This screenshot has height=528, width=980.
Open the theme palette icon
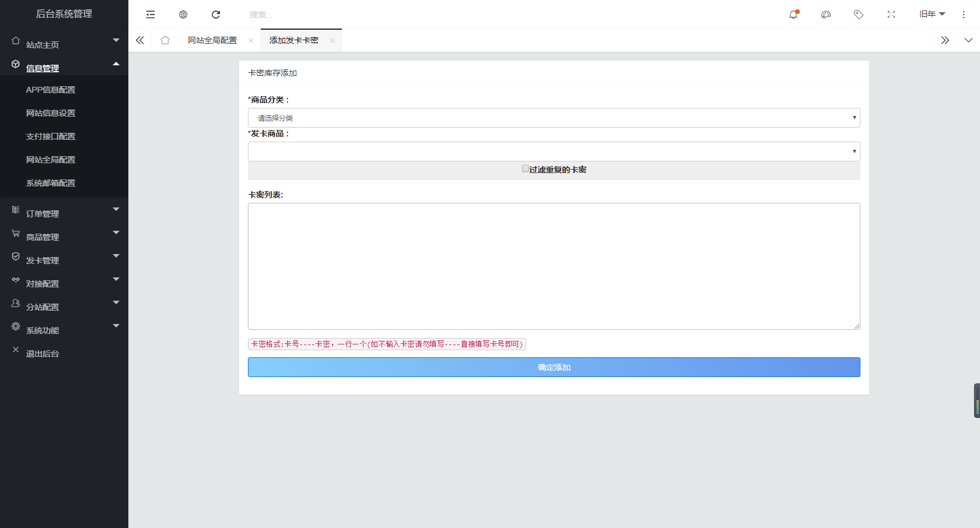[826, 15]
